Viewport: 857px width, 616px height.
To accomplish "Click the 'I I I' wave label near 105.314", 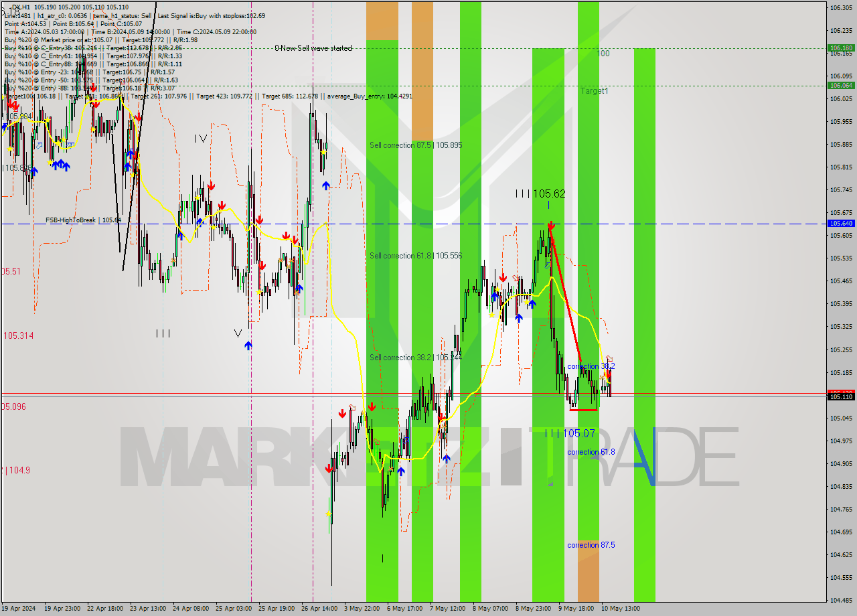I will [163, 333].
